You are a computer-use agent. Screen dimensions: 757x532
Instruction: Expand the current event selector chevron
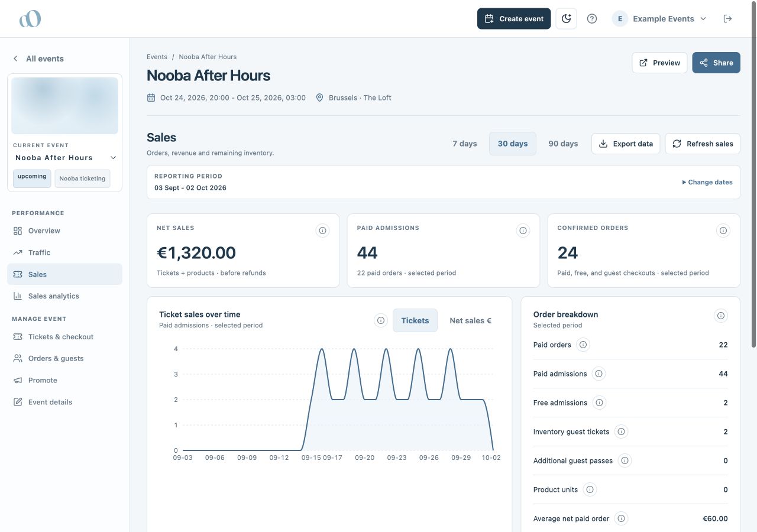[114, 158]
